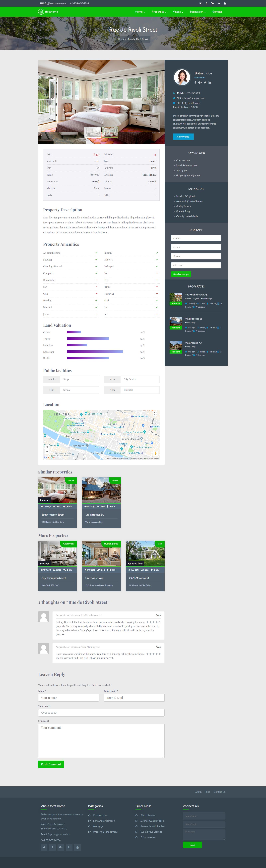
Task: Click the Google+ icon in the footer
Action: coord(61,847)
